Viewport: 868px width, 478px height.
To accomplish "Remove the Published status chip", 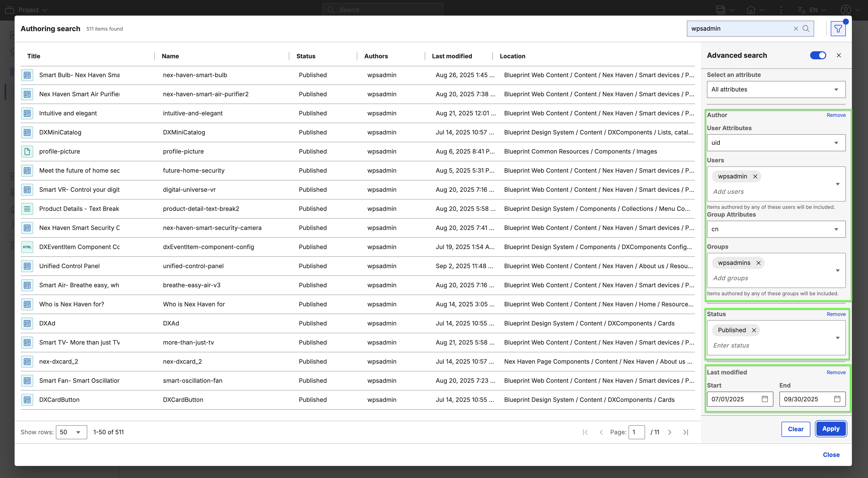I will tap(754, 330).
